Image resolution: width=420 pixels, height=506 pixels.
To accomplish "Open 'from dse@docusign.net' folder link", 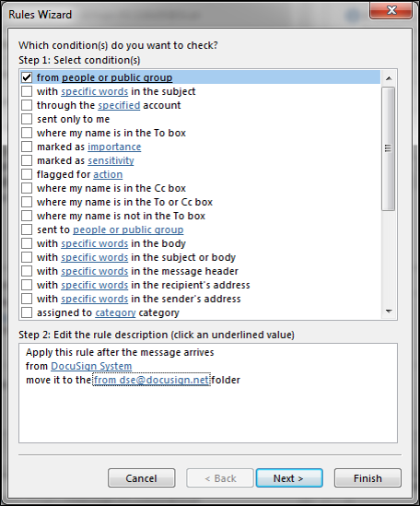I will [151, 380].
